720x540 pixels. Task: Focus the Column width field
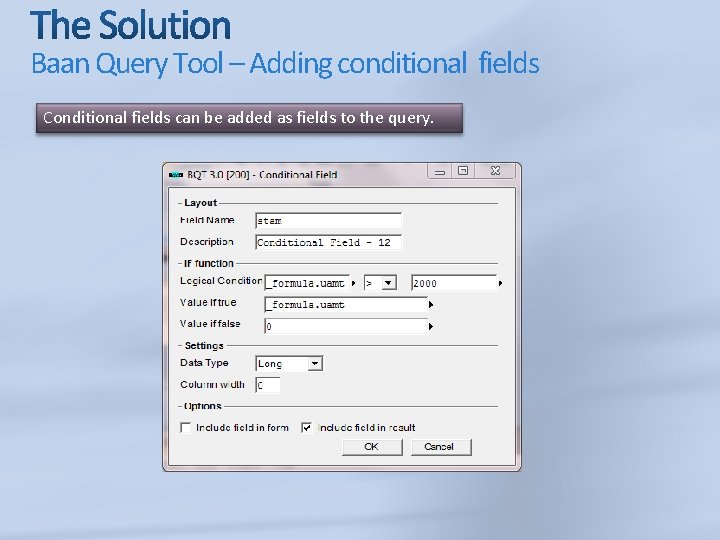[x=268, y=385]
